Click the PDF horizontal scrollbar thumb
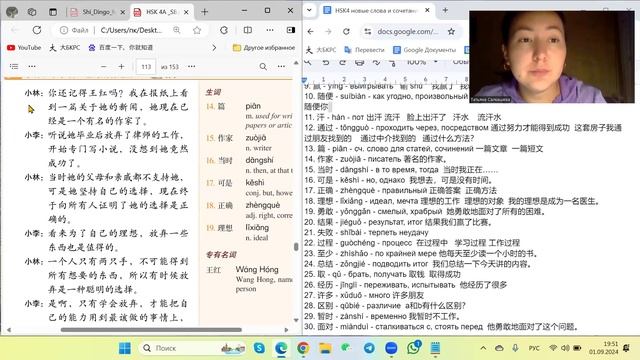Viewport: 640px width, 360px height. pyautogui.click(x=151, y=330)
